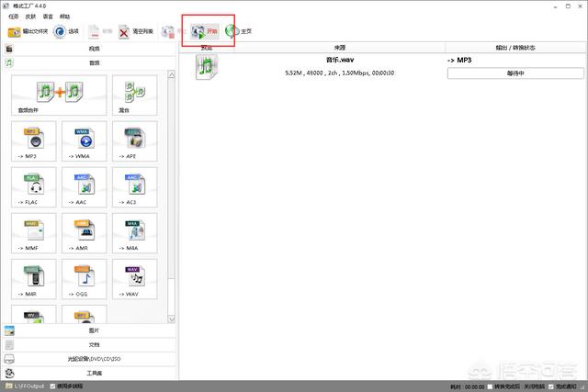The height and width of the screenshot is (392, 588).
Task: Open the Task (任务) menu
Action: tap(13, 17)
